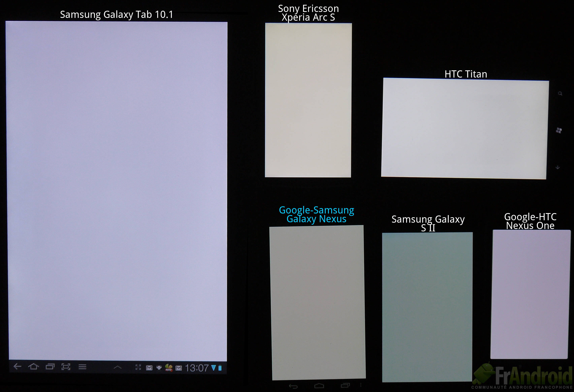
Task: Tap the blue battery icon
Action: point(220,368)
